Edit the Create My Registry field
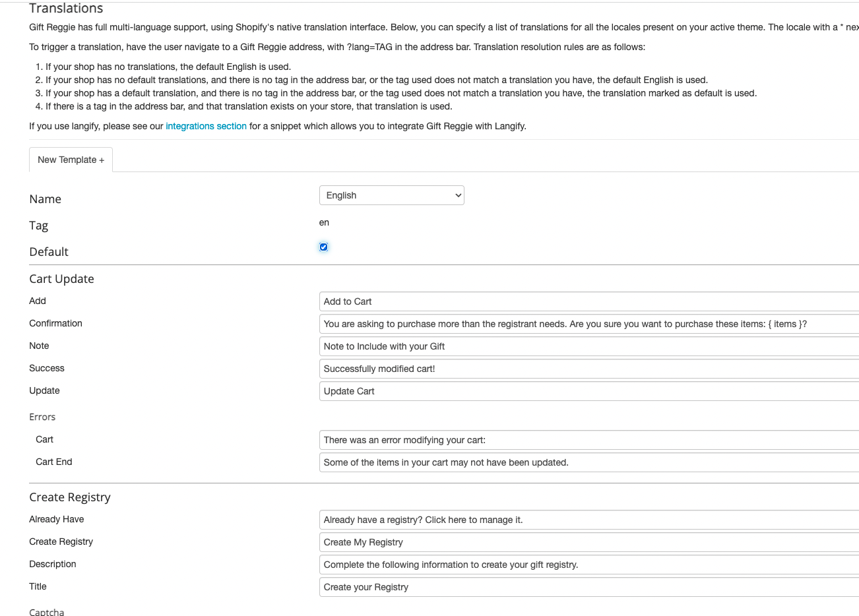 click(589, 542)
